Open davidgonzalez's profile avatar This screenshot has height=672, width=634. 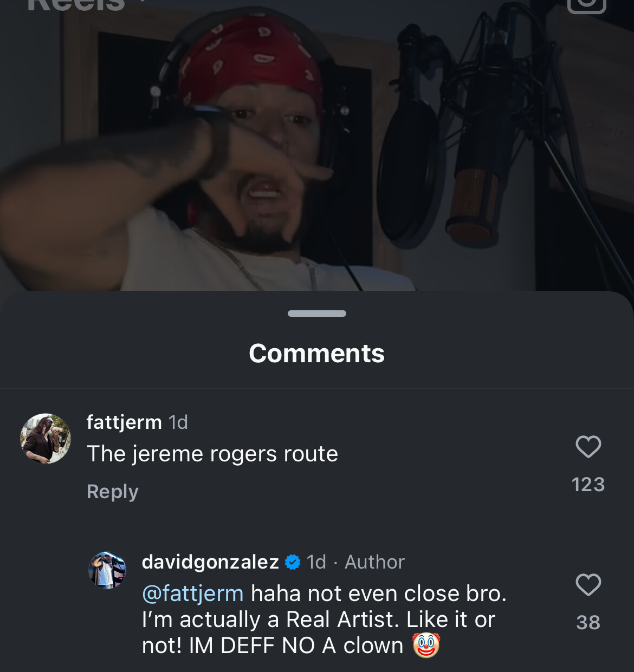107,570
